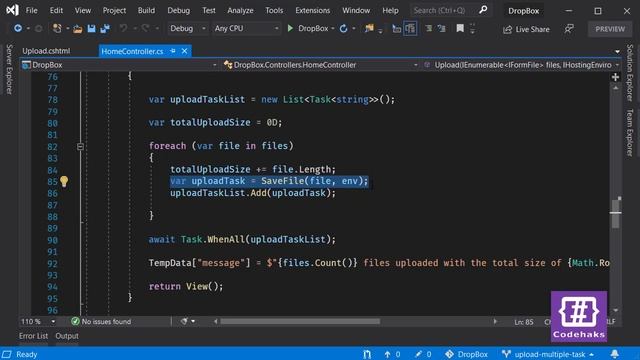640x360 pixels.
Task: Click the comment out selection icon
Action: coord(396,29)
